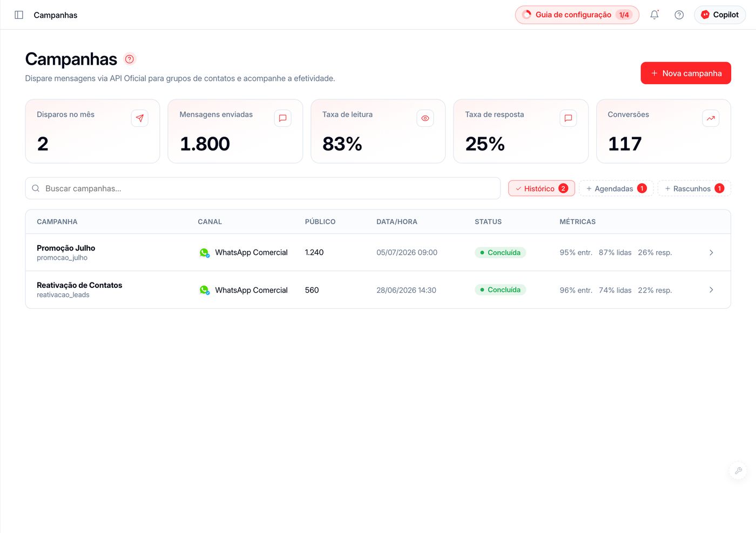Viewport: 756px width, 533px height.
Task: Click the PÚBLICO column header
Action: point(320,222)
